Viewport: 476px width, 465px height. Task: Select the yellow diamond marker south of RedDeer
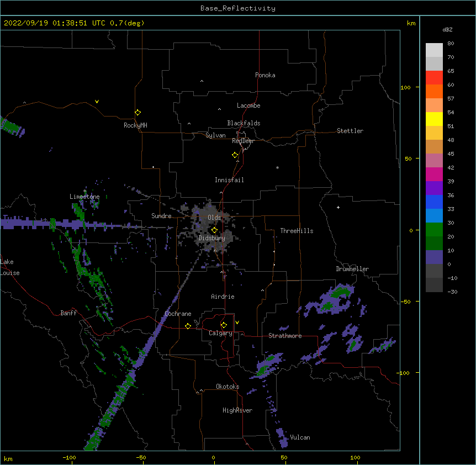[x=235, y=155]
